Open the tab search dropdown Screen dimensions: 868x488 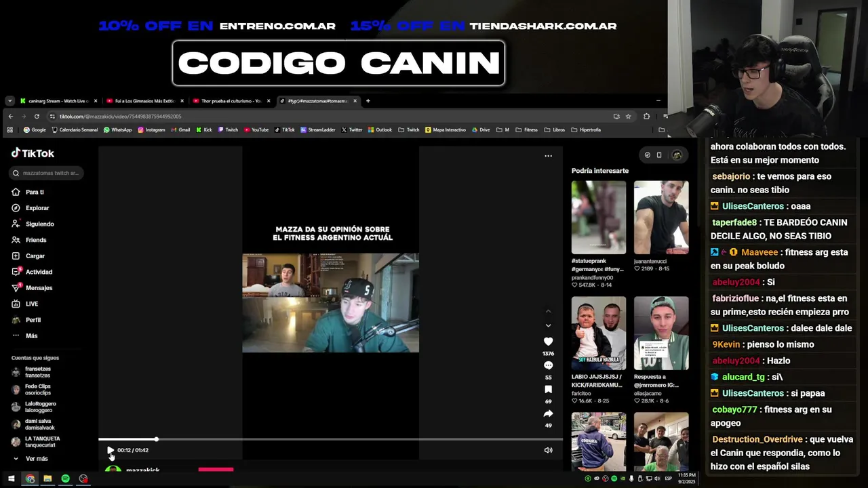(9, 101)
